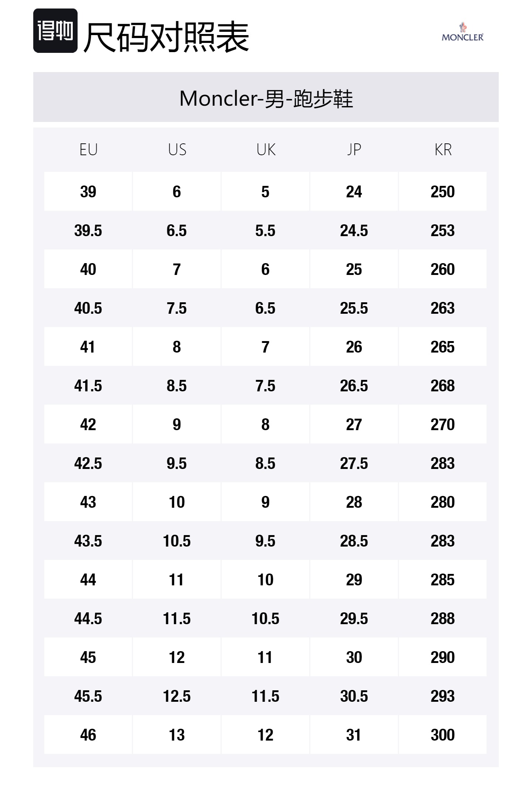Select the EU 43.5 size cell
This screenshot has height=796, width=532.
point(88,541)
